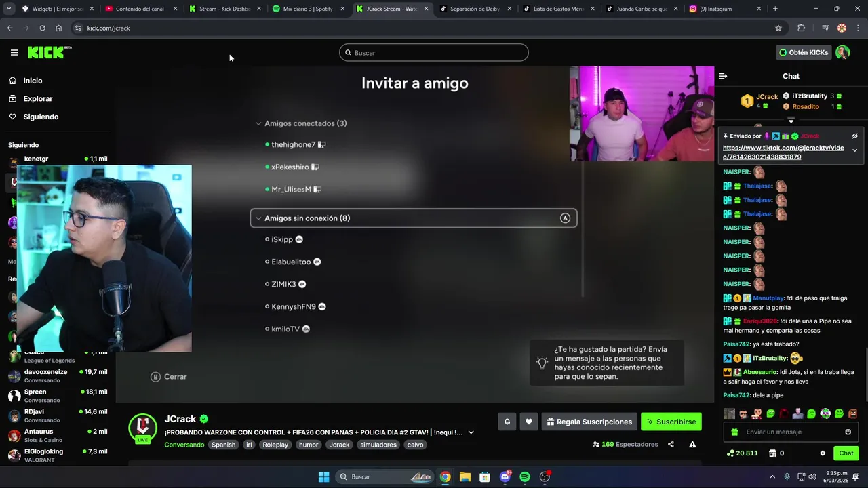Click the gift icon in chat input

pyautogui.click(x=734, y=432)
